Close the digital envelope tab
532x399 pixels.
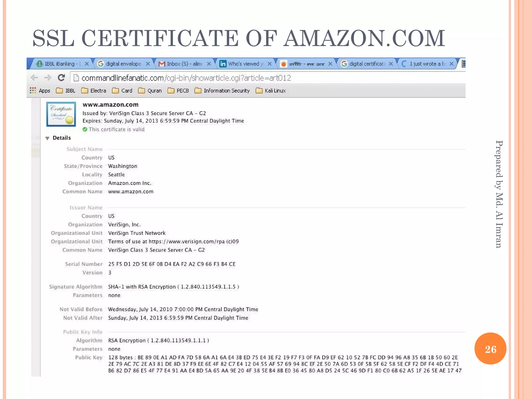[148, 64]
